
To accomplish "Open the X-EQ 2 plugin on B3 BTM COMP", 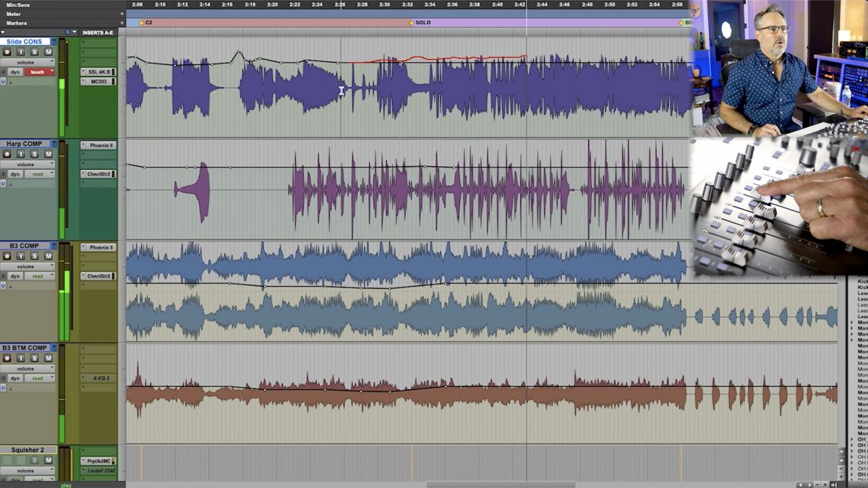I will pos(103,378).
